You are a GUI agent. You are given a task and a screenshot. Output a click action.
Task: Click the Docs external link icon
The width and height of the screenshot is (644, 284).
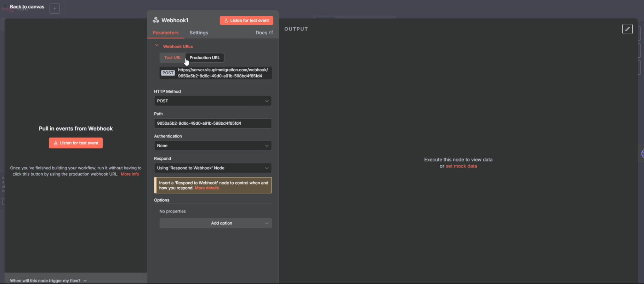point(271,33)
